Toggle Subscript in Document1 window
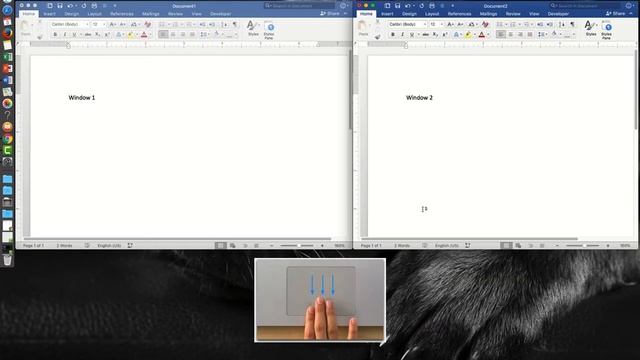Viewport: 640px width, 360px height. 98,35
